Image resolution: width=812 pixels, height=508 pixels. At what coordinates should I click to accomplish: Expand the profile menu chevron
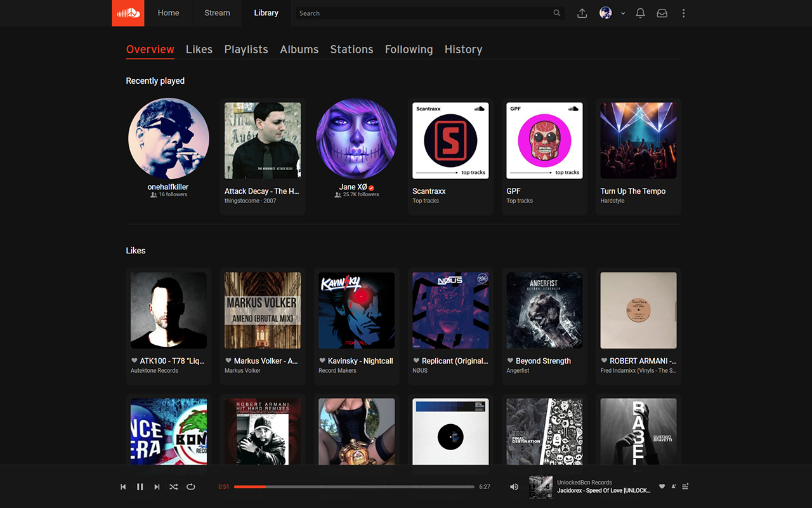click(x=623, y=13)
